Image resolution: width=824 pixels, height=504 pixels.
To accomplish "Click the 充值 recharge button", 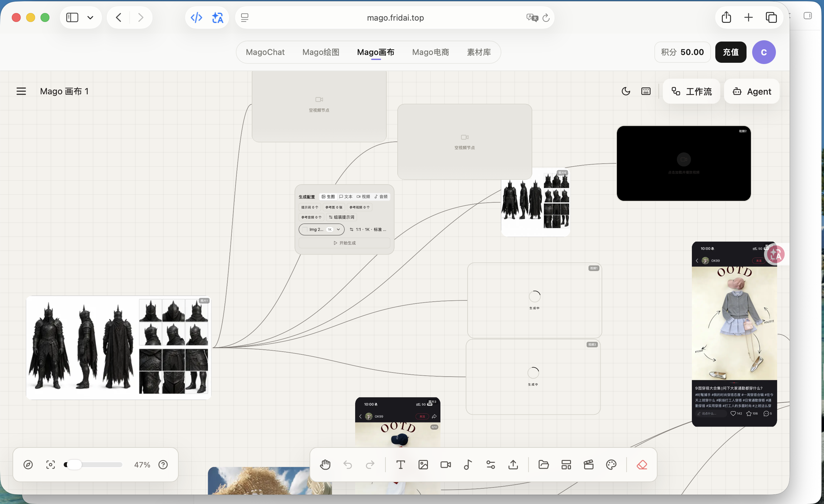I will coord(731,52).
